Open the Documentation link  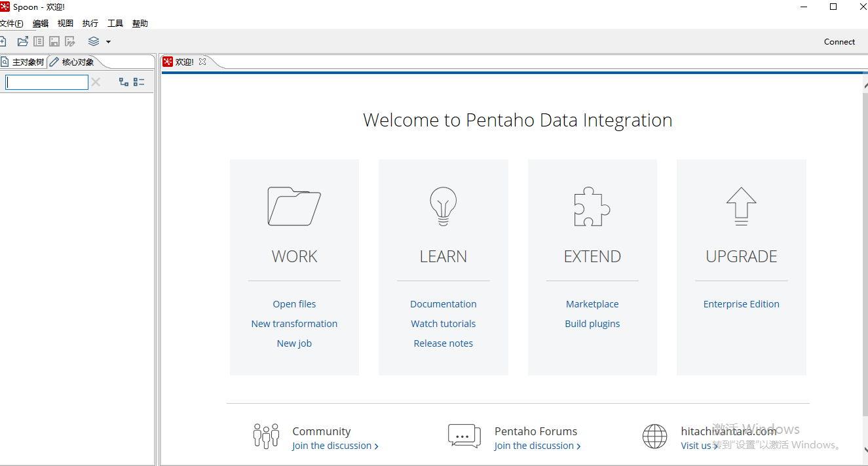443,304
